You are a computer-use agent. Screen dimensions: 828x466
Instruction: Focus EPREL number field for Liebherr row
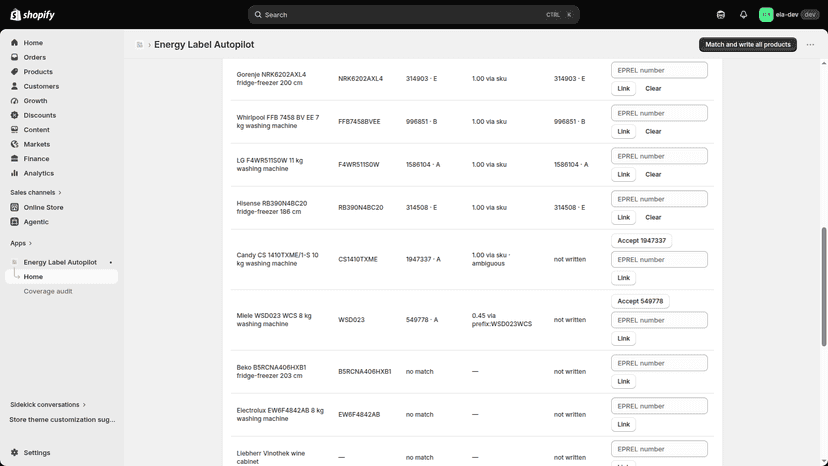point(659,449)
